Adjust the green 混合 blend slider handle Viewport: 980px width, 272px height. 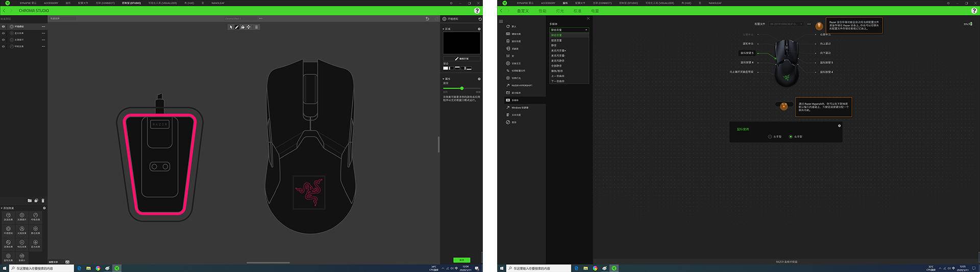[462, 88]
